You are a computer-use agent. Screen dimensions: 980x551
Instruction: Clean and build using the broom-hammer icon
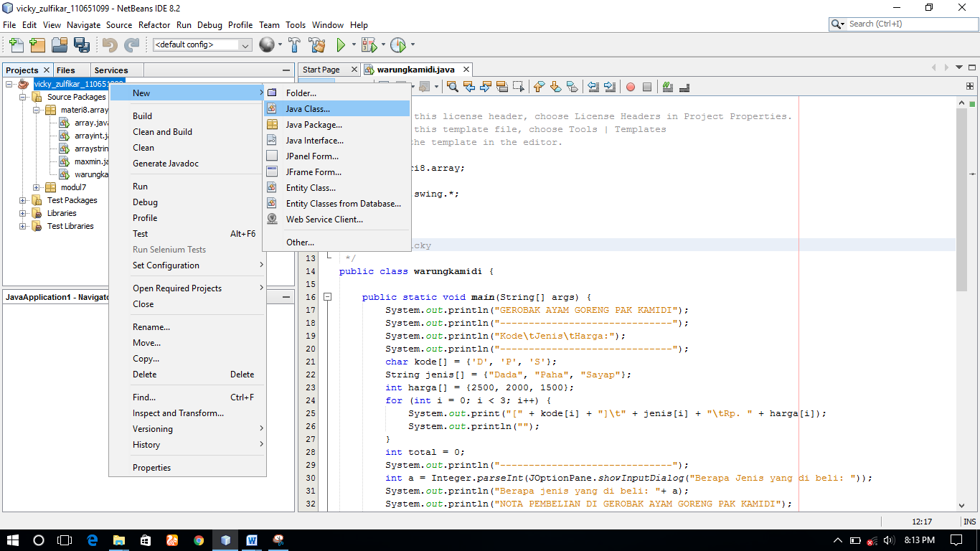(x=318, y=44)
